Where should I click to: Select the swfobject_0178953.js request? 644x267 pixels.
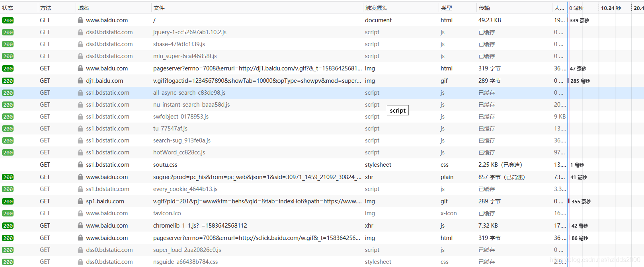[x=322, y=117]
